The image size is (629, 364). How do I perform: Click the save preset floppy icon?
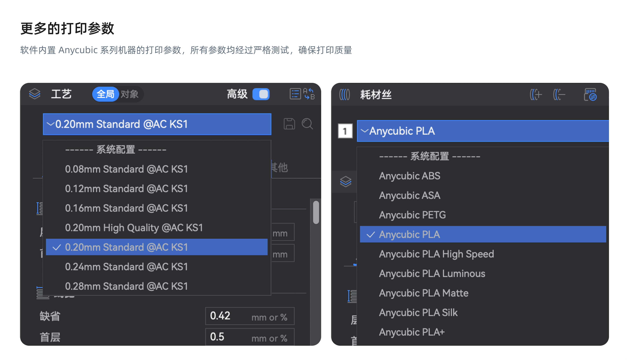pos(289,124)
